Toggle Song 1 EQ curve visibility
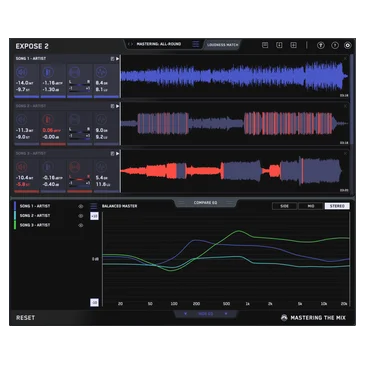Viewport: 365px width, 365px height. [81, 206]
